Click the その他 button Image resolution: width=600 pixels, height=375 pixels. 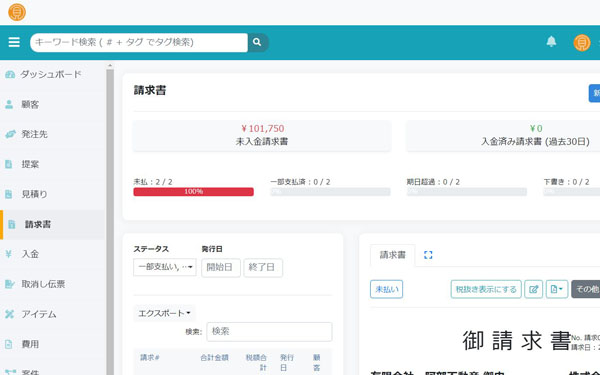[x=586, y=289]
